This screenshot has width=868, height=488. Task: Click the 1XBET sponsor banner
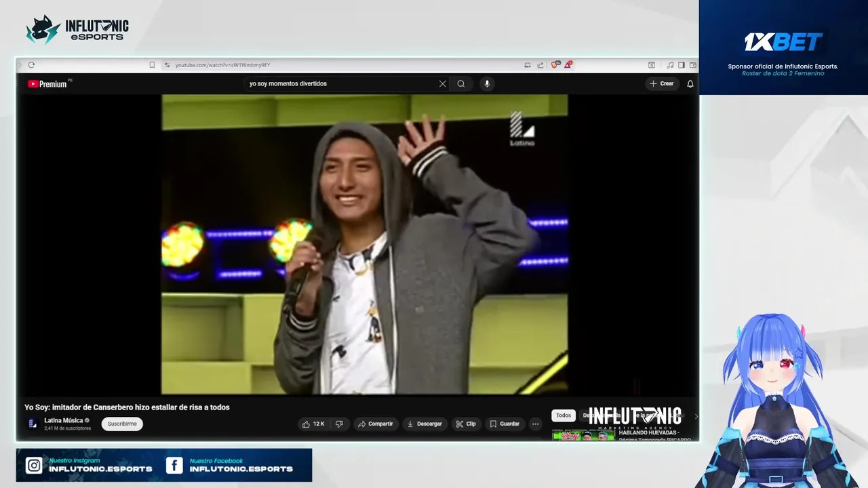point(783,47)
